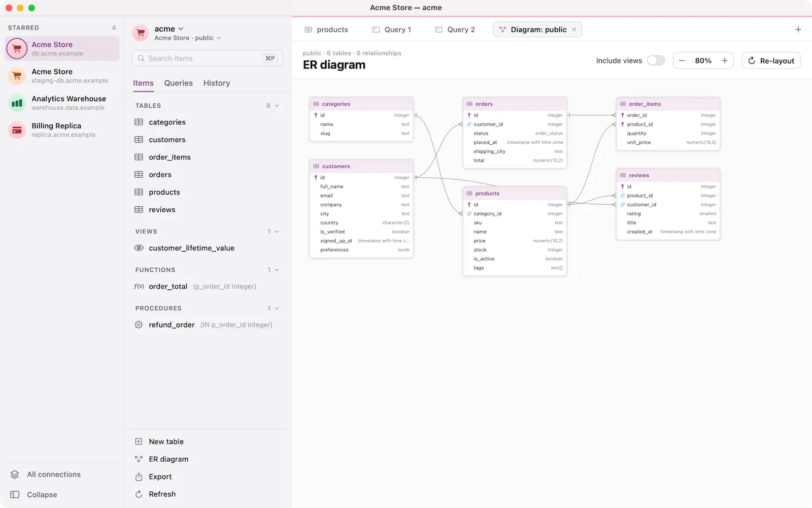
Task: Collapse the FUNCTIONS section
Action: pyautogui.click(x=277, y=270)
